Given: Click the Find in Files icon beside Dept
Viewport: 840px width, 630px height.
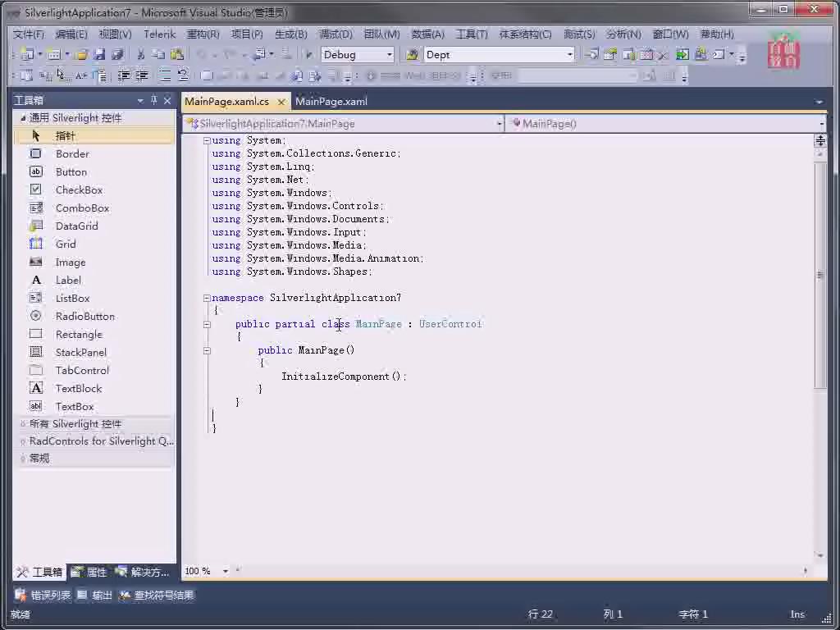Looking at the screenshot, I should point(412,55).
